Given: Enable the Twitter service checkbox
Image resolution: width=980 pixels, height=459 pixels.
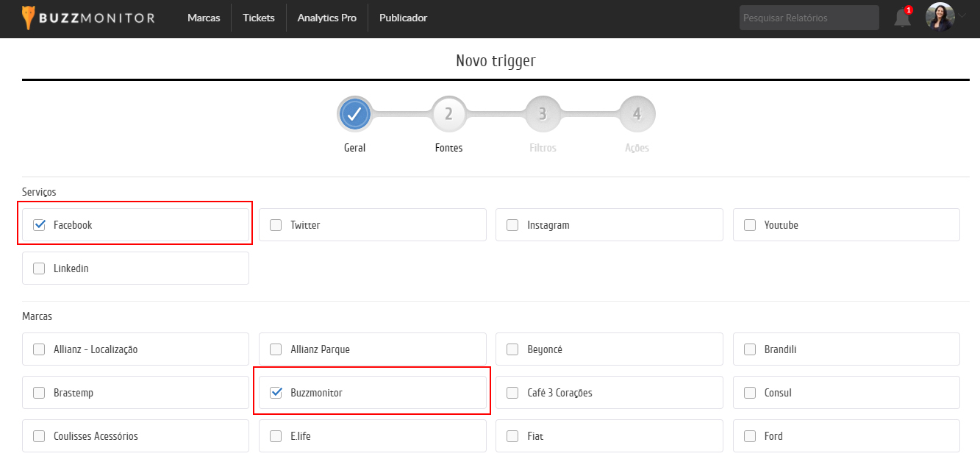Looking at the screenshot, I should (x=276, y=225).
